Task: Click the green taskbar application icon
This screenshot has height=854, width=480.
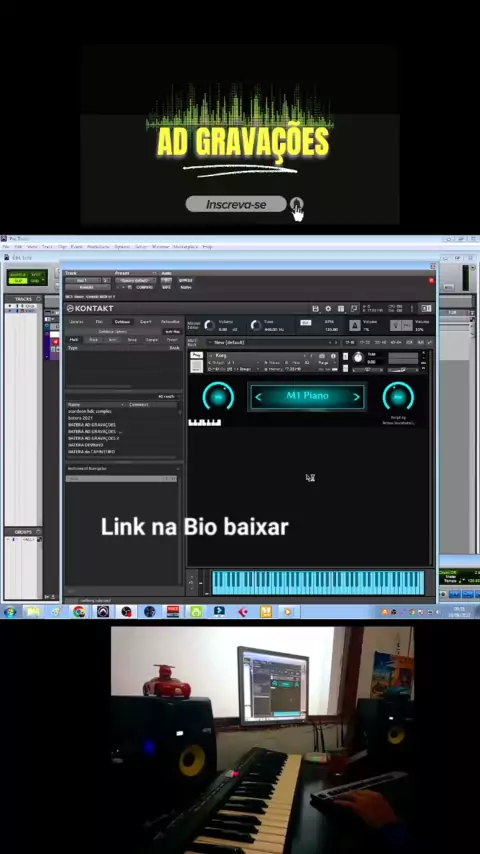Action: (196, 612)
